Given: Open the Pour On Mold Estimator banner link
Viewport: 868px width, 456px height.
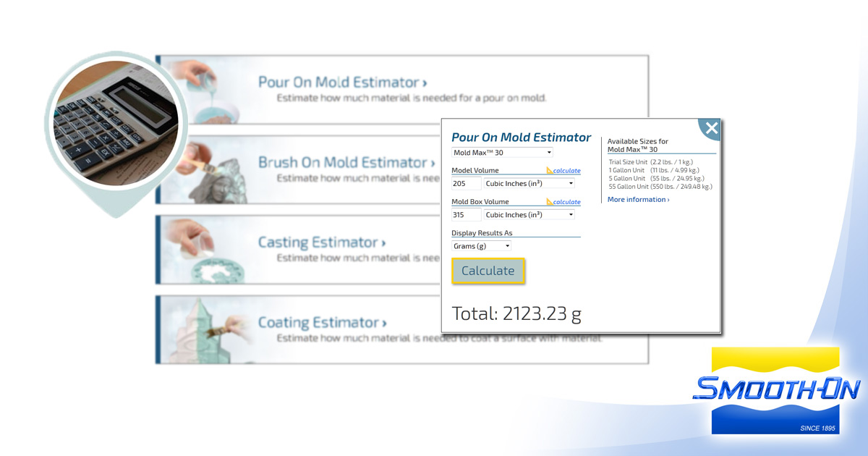Looking at the screenshot, I should point(342,83).
